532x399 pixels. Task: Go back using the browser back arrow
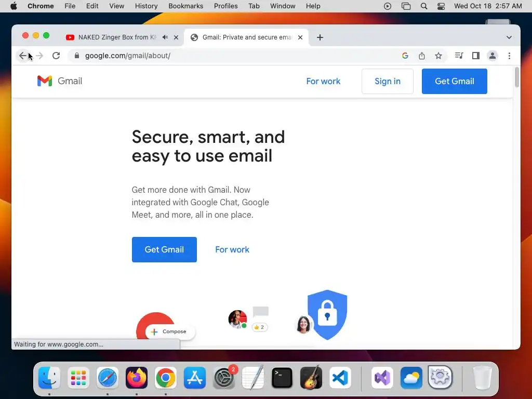(22, 56)
